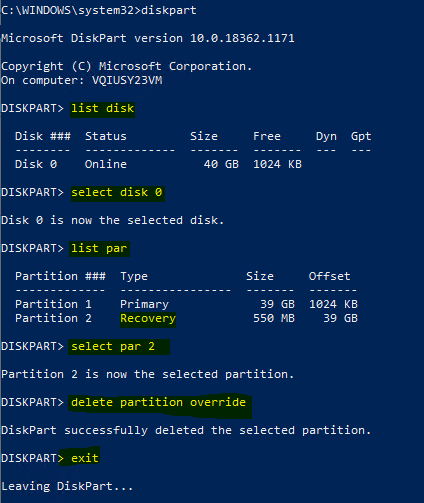Click 'delete partition override' command text
Image resolution: width=424 pixels, height=503 pixels.
tap(158, 403)
